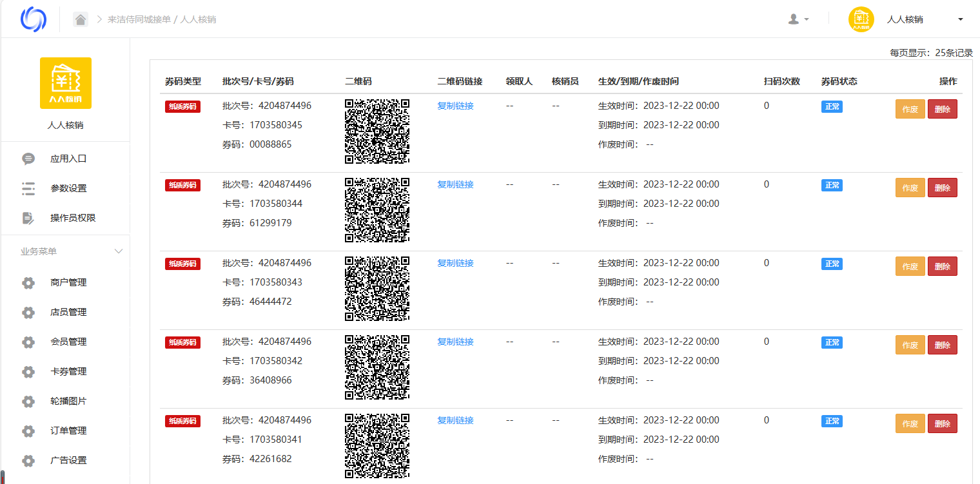The image size is (980, 484).
Task: Click the 正常 status badge for card 1703580344
Action: 832,185
